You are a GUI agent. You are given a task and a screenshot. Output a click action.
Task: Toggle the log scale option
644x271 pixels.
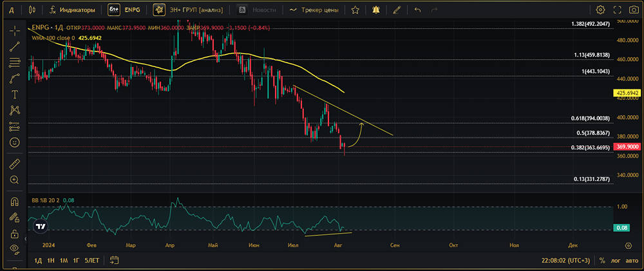coord(616,261)
